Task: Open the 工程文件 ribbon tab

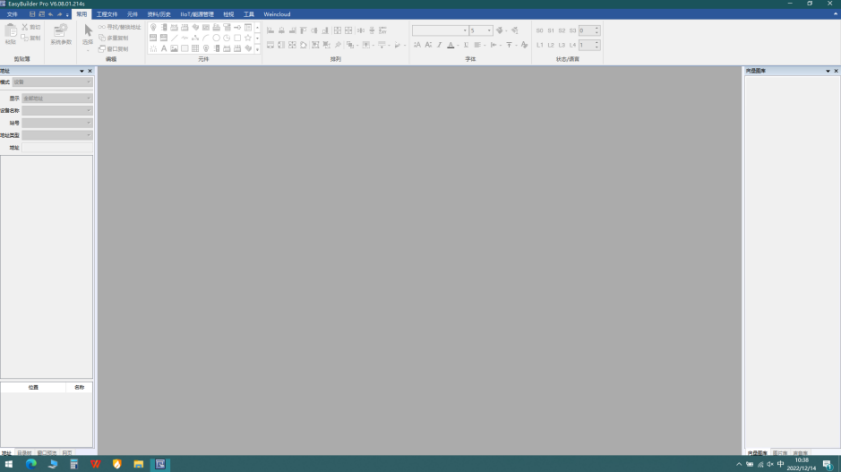Action: coord(107,15)
